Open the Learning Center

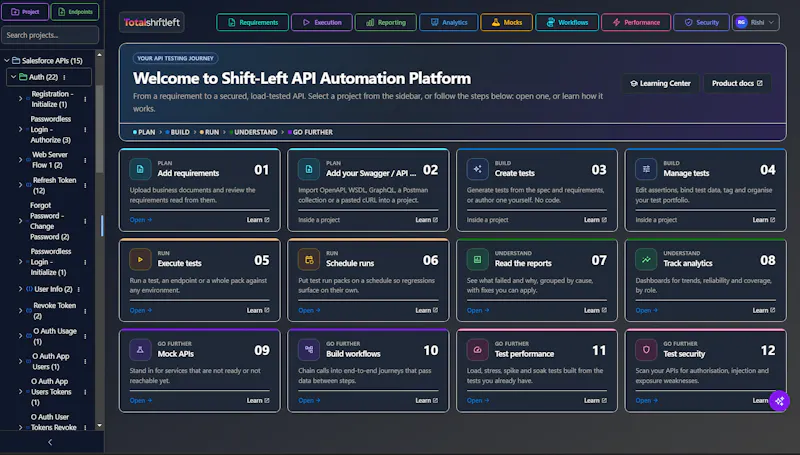660,83
